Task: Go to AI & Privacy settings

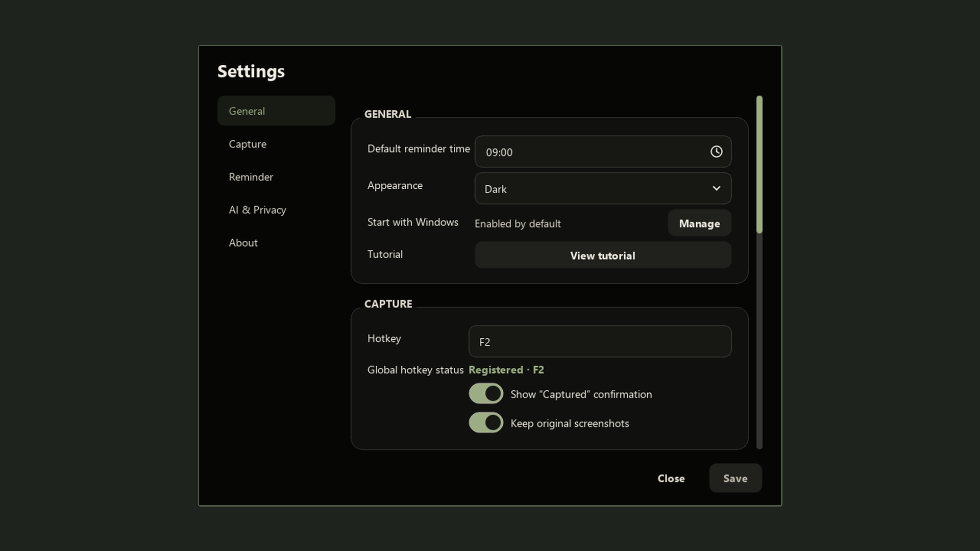Action: point(276,210)
